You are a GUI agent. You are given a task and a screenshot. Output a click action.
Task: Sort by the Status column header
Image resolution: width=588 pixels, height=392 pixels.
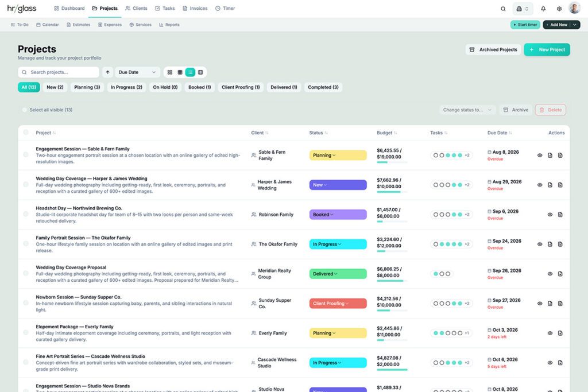318,133
